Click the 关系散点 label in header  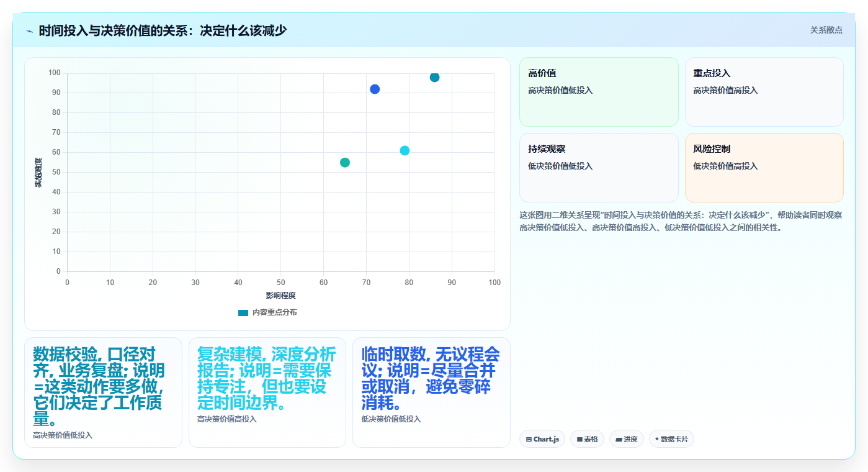tap(826, 30)
